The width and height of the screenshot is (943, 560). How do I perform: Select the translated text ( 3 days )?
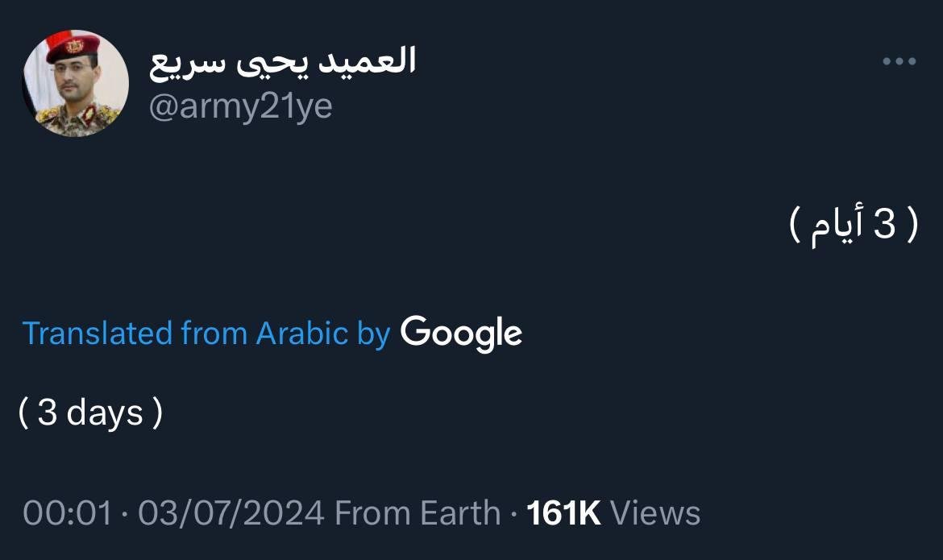point(90,413)
